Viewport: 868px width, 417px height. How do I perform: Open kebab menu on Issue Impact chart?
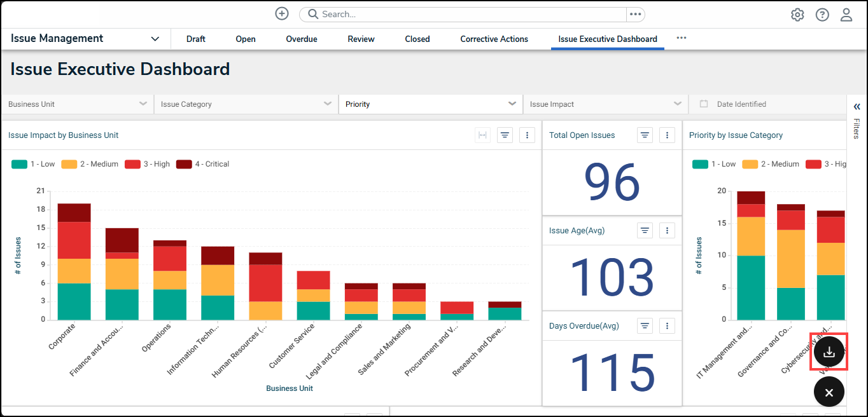point(526,135)
